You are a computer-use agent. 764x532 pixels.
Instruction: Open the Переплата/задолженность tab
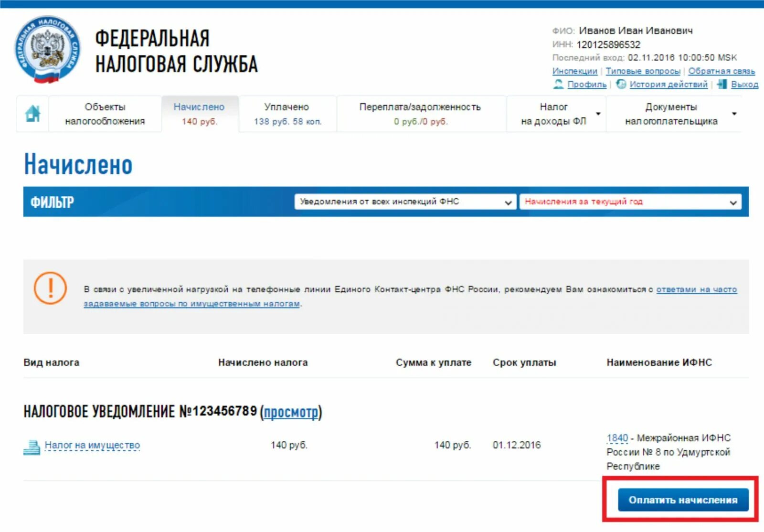point(421,114)
